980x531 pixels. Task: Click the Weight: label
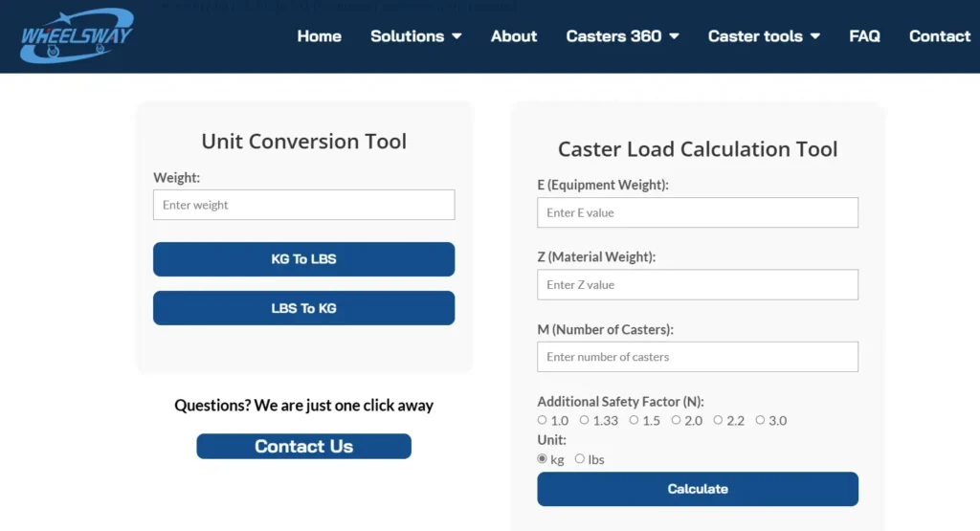(177, 177)
